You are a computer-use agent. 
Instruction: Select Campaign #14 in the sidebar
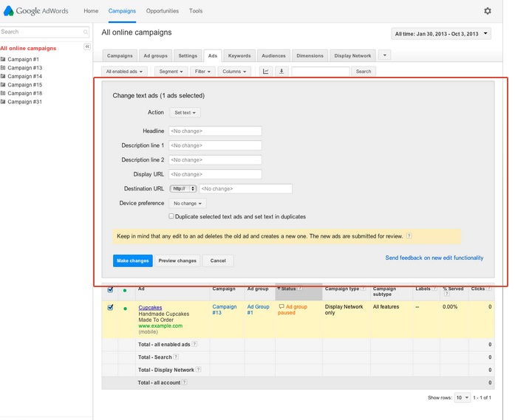pyautogui.click(x=24, y=76)
